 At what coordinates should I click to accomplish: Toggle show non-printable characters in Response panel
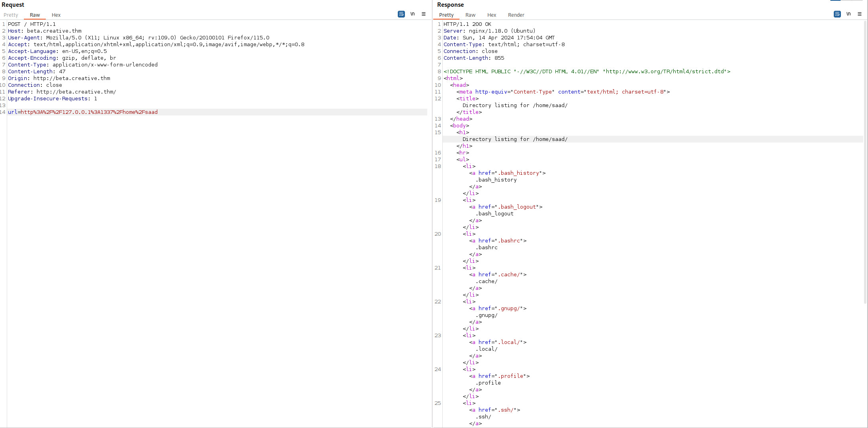(848, 14)
